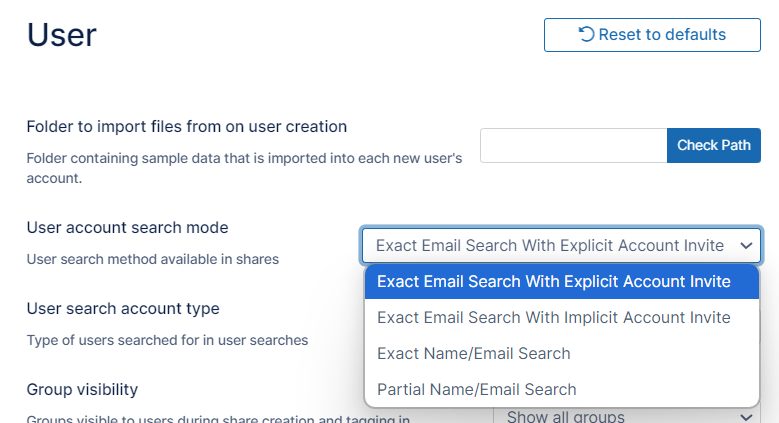
Task: Click the Folder to import files setting label
Action: tap(186, 127)
